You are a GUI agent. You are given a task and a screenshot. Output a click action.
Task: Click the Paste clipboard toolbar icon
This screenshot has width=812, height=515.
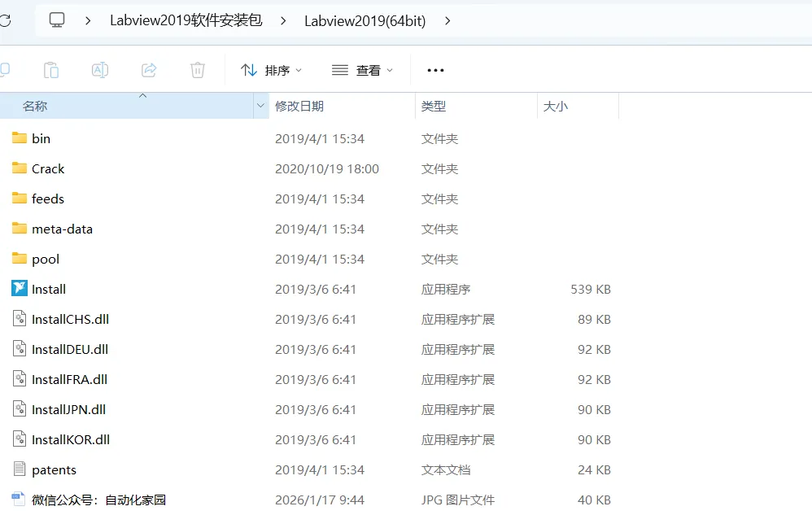pos(50,70)
